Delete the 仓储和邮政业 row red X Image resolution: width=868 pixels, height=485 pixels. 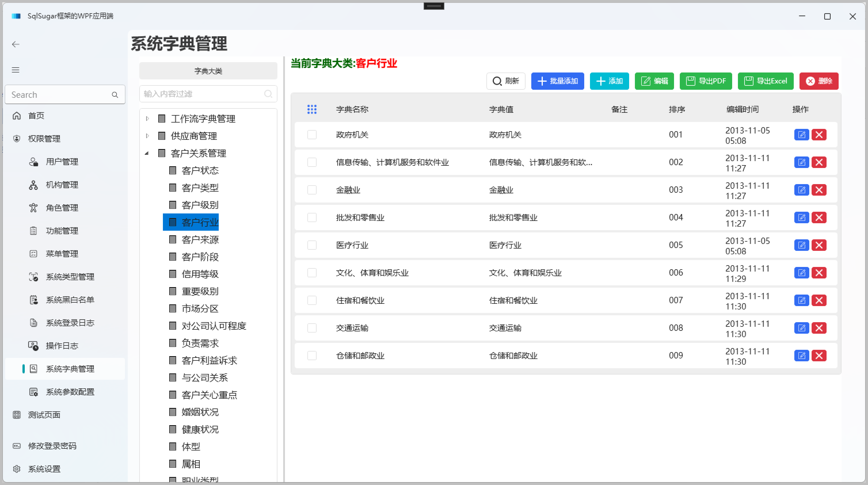[x=819, y=356]
